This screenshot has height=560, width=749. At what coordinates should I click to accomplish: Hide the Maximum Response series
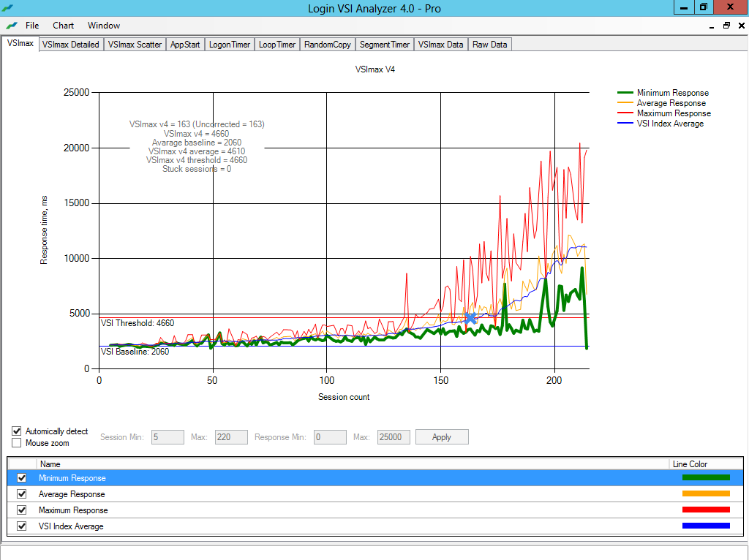tap(21, 510)
